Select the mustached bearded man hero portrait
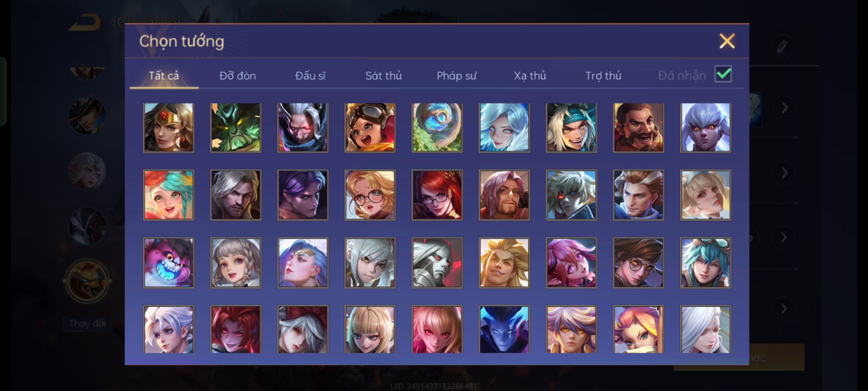Screen dimensions: 868x391 click(x=638, y=127)
